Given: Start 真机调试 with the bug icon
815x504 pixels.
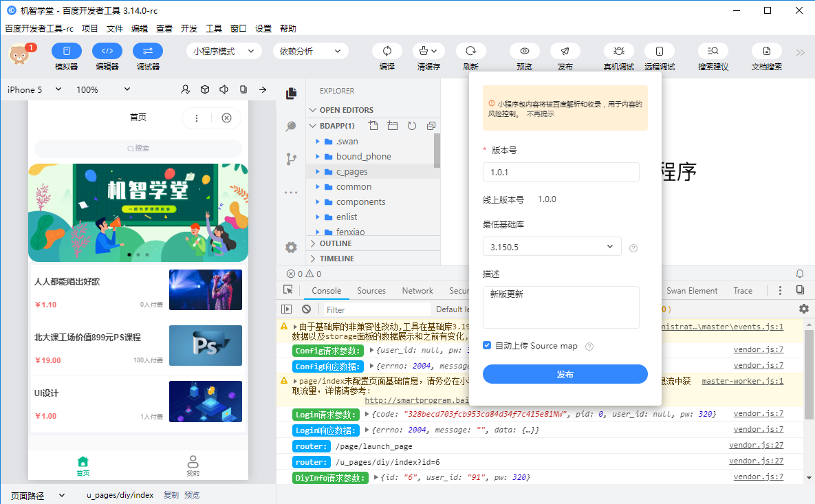Looking at the screenshot, I should [618, 51].
